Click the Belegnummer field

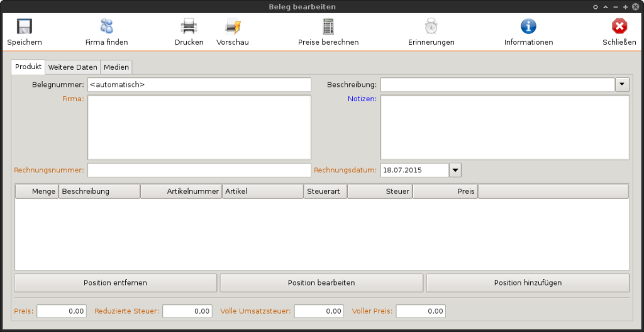click(199, 84)
